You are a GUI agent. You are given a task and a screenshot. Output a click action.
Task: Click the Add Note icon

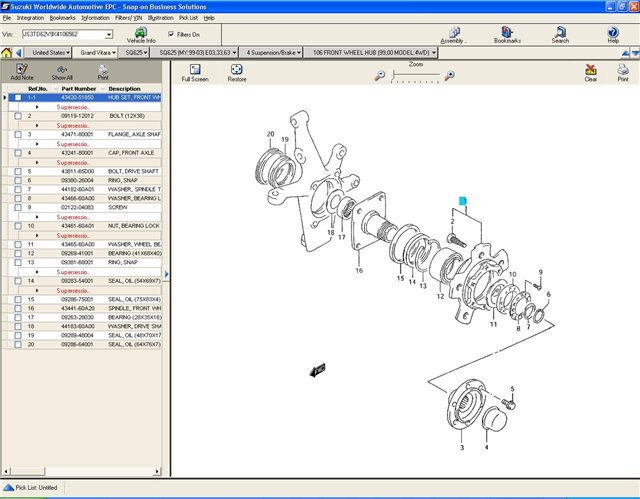tap(21, 71)
